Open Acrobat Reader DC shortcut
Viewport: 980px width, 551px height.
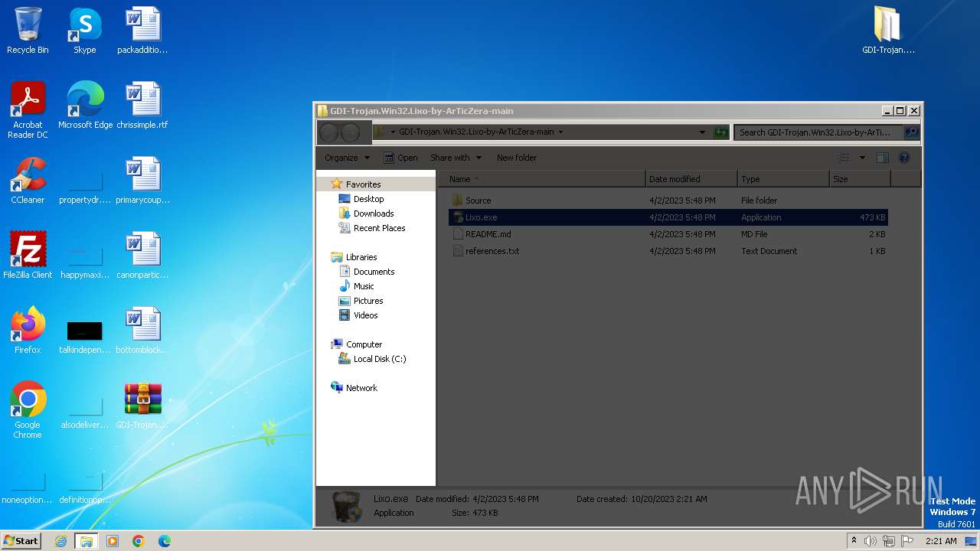[x=28, y=110]
